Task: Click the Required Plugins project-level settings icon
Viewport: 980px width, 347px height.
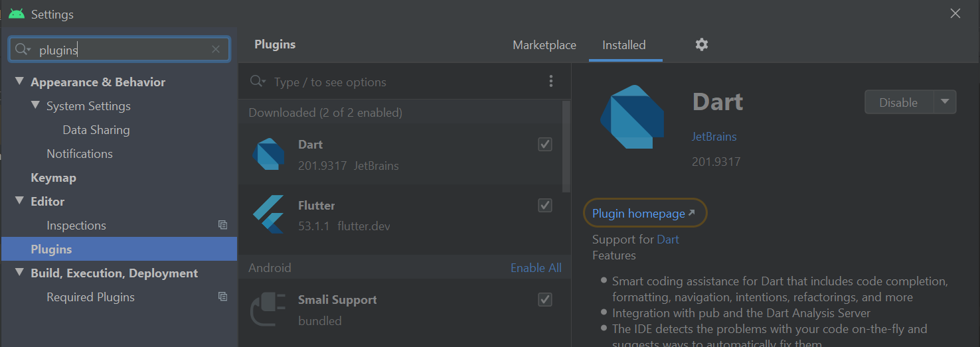Action: click(223, 297)
